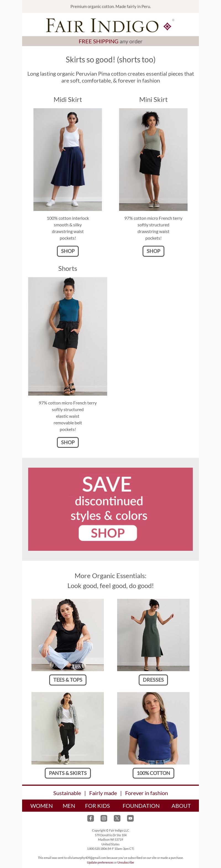
Task: Click SHOP under Midi Skirt
Action: (x=68, y=251)
